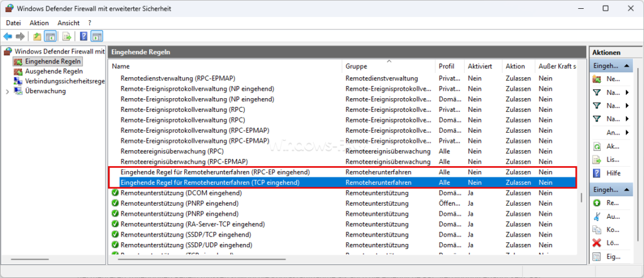Click green check icon of Remoteunterstützung (SSDP/UDP eingehend)

coord(115,245)
